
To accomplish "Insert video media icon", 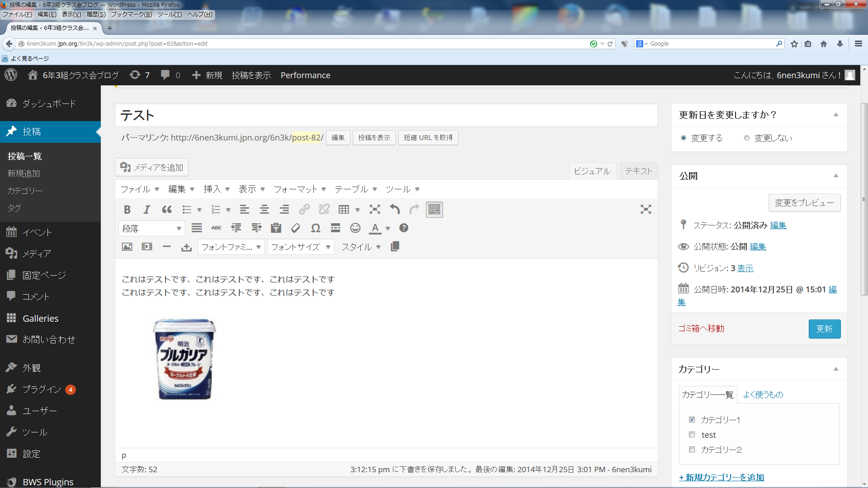I will pyautogui.click(x=147, y=247).
